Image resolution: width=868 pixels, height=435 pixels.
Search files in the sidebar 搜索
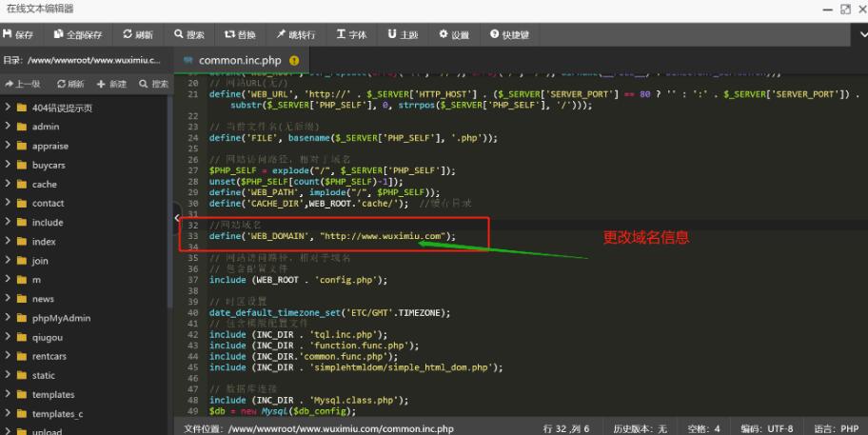click(154, 84)
